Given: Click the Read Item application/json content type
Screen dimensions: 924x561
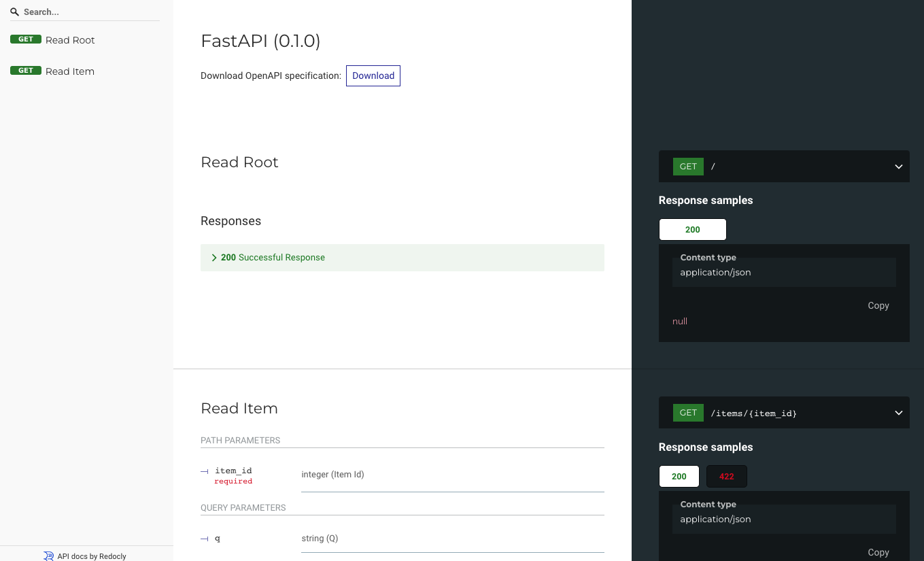Looking at the screenshot, I should [x=715, y=520].
